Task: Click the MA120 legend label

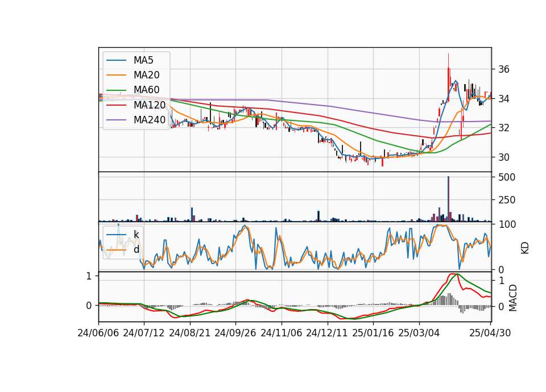Action: (x=150, y=105)
